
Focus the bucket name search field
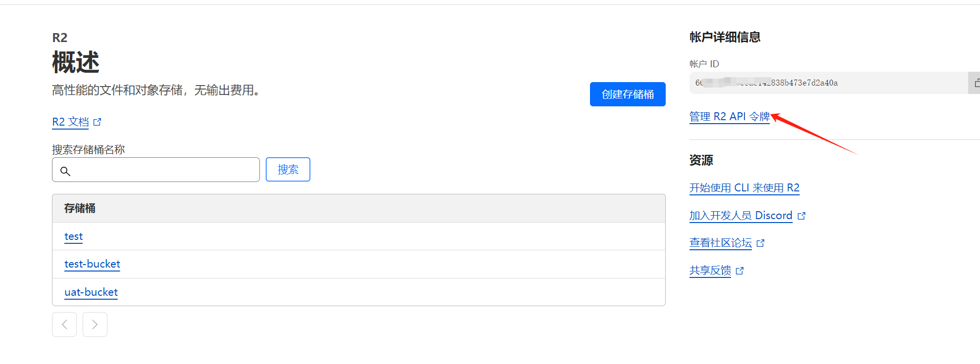[x=163, y=170]
